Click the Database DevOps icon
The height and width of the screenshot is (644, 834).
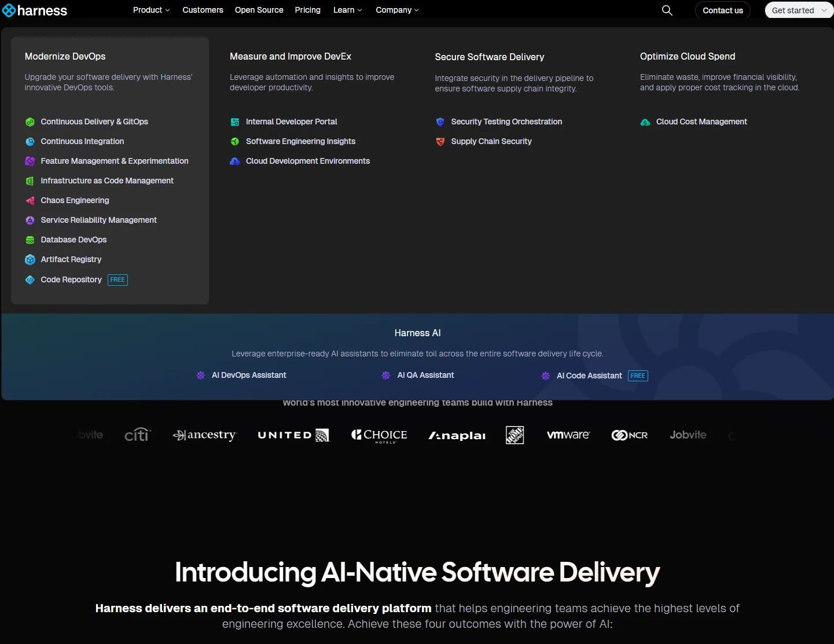(x=30, y=240)
